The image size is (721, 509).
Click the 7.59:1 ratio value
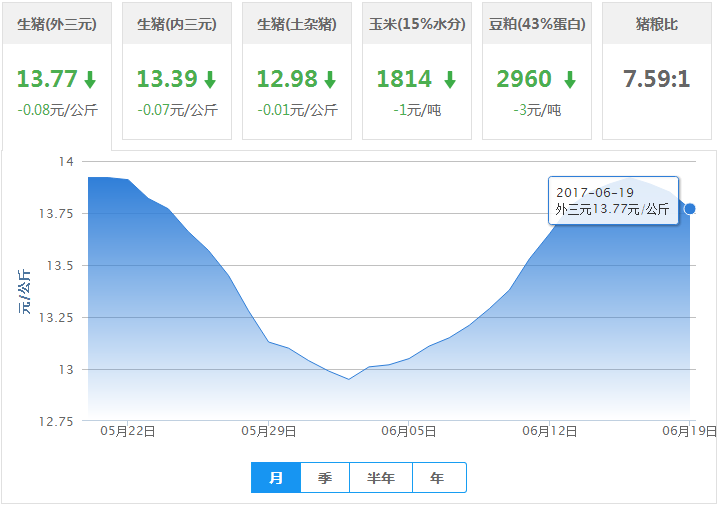point(657,79)
